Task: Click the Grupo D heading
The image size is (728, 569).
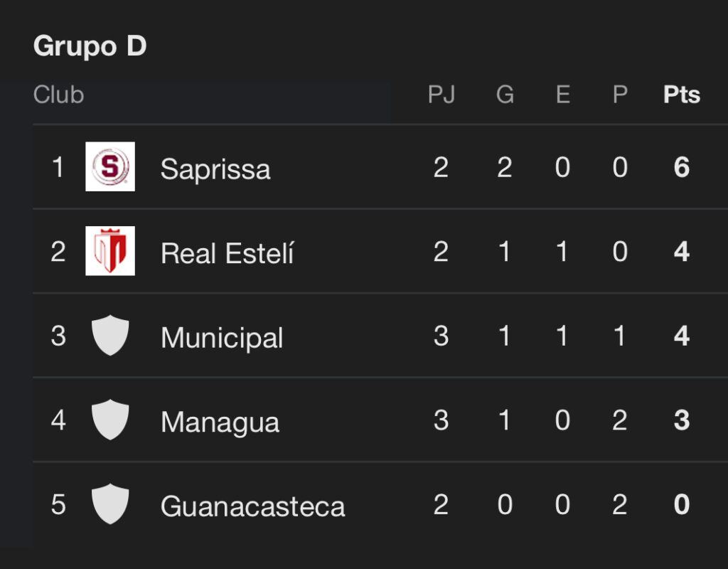Action: point(90,46)
